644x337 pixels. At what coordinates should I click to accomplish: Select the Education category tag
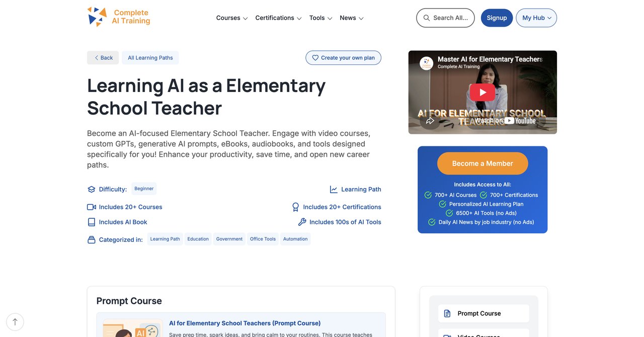pos(198,239)
